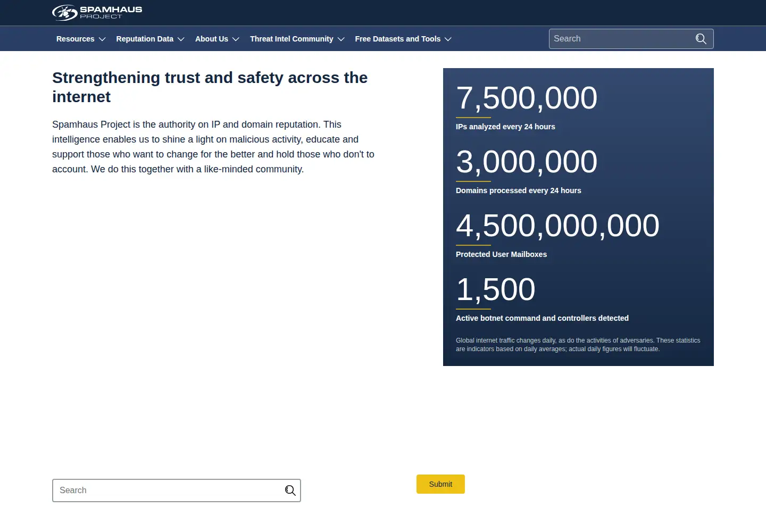Expand the Reputation Data chevron
Viewport: 766px width, 532px height.
(x=181, y=39)
